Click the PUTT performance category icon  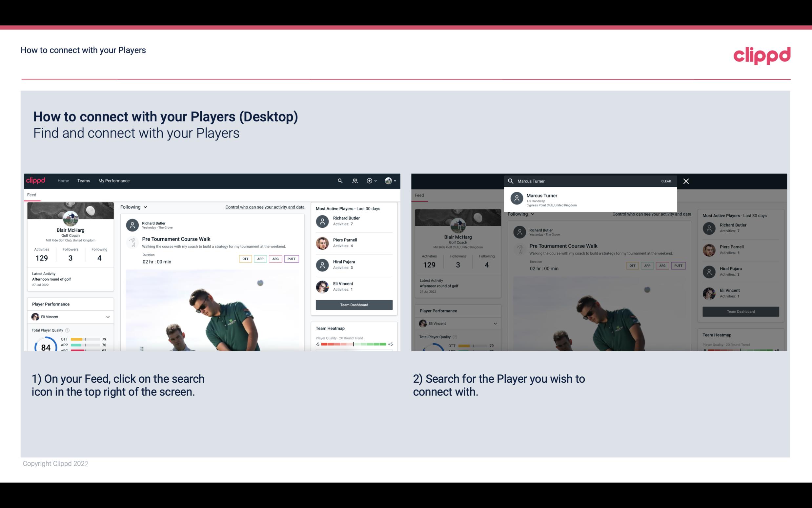pos(292,258)
